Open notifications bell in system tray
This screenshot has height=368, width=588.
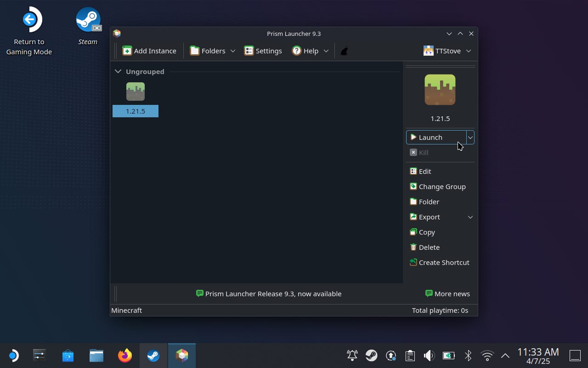pos(352,355)
